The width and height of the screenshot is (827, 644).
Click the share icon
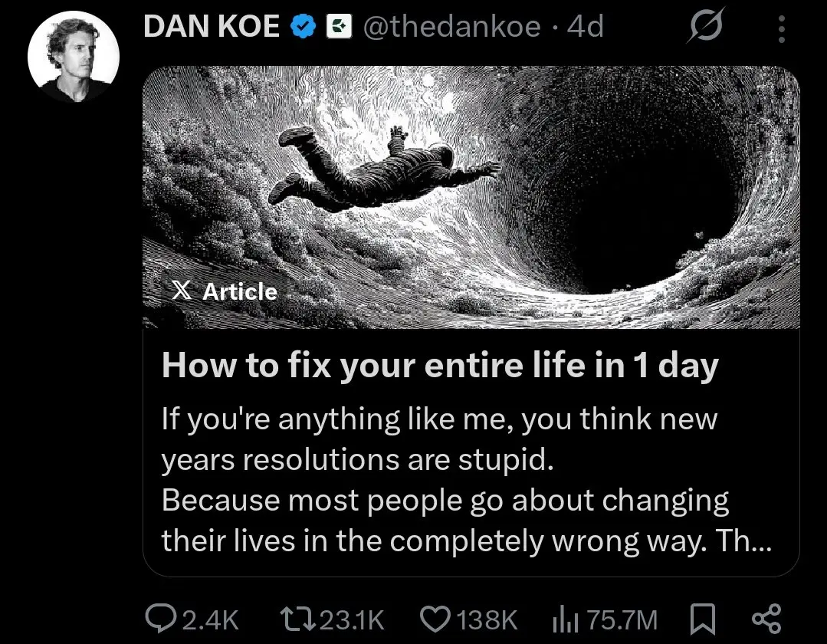click(766, 619)
